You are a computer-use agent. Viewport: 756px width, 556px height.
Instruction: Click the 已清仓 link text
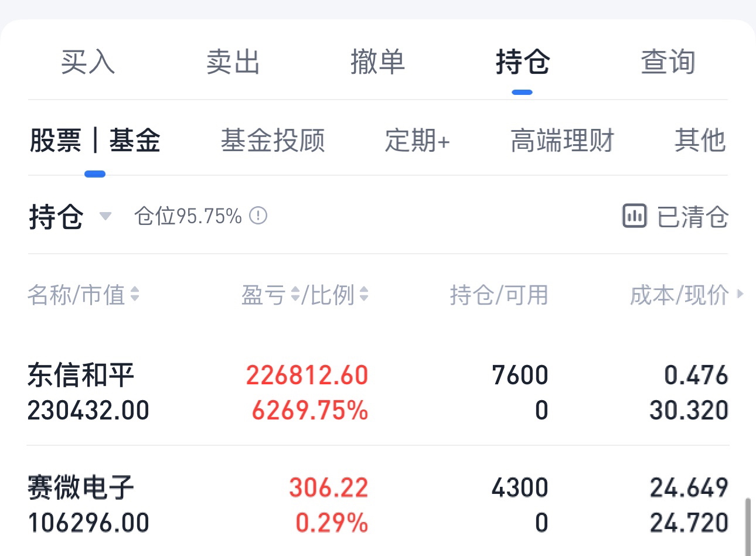pyautogui.click(x=693, y=217)
